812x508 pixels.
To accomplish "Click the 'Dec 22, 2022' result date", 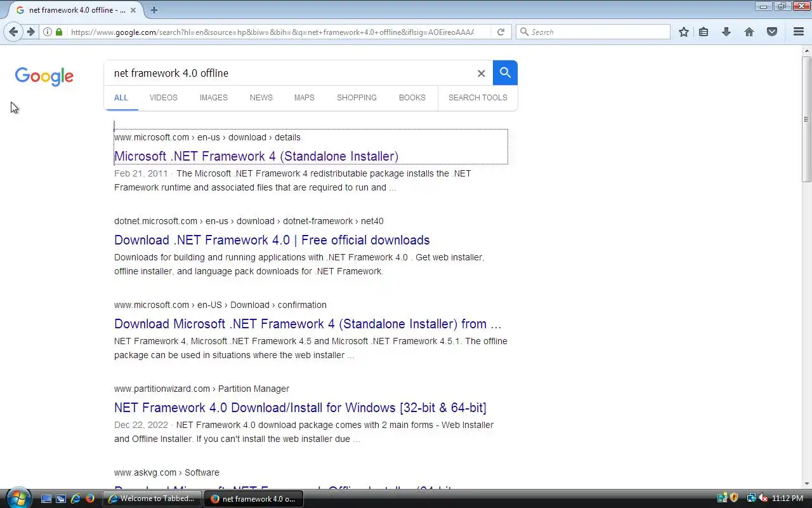I will pos(141,425).
